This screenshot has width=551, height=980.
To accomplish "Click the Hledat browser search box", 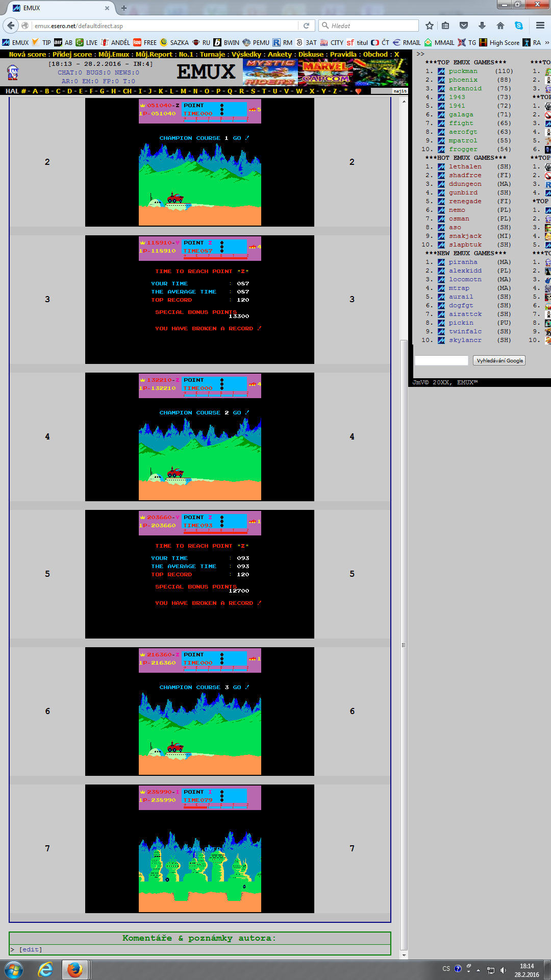I will (368, 26).
